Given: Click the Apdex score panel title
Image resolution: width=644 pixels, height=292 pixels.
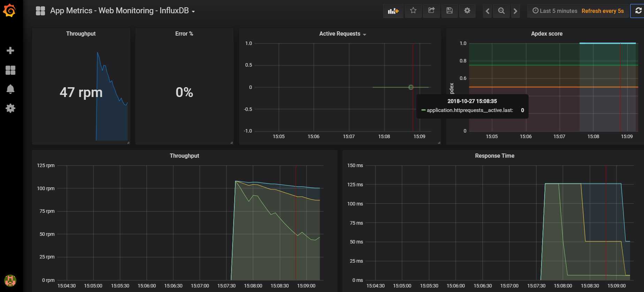Looking at the screenshot, I should pyautogui.click(x=547, y=33).
